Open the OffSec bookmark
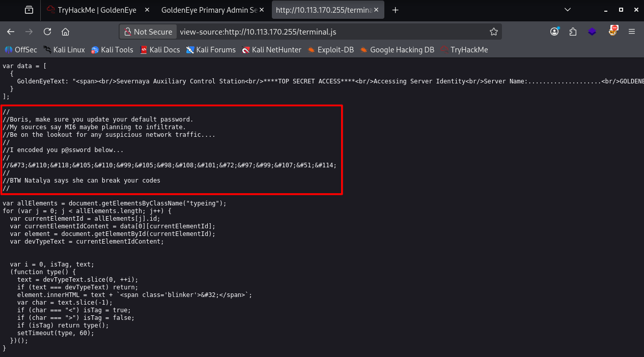Viewport: 644px width, 357px height. click(x=21, y=50)
